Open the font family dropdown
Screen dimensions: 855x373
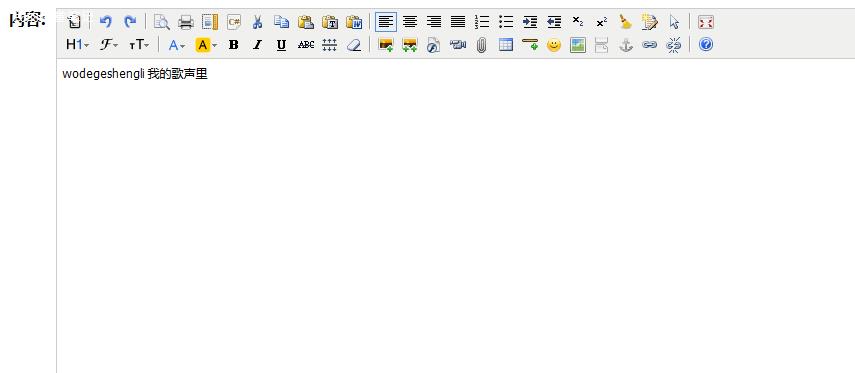pos(109,45)
